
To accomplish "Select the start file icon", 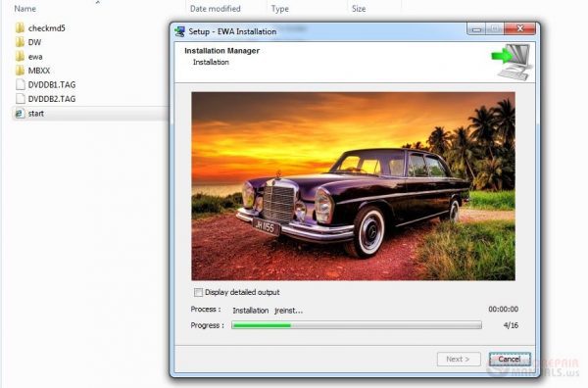I will pyautogui.click(x=20, y=114).
